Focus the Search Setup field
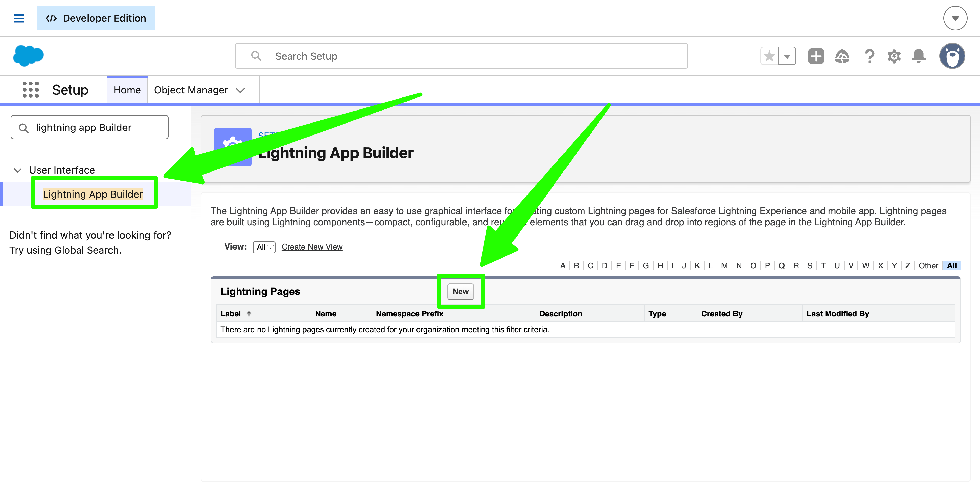Image resolution: width=980 pixels, height=491 pixels. pyautogui.click(x=461, y=56)
